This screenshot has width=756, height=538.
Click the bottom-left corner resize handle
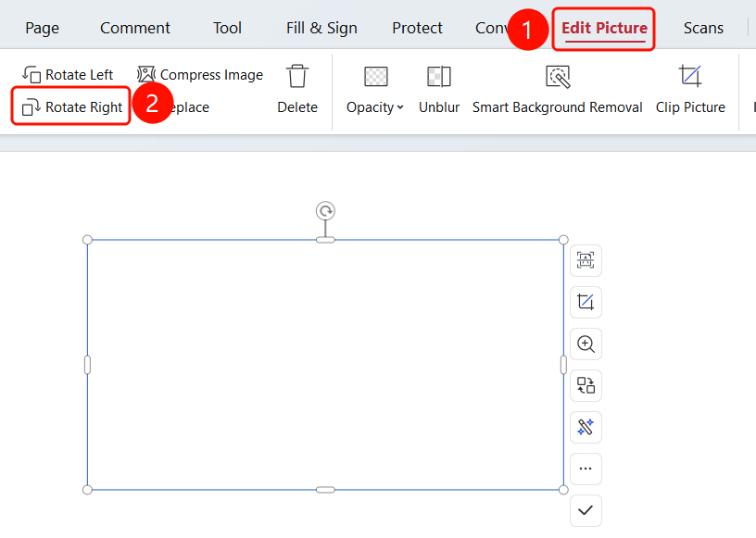tap(87, 490)
